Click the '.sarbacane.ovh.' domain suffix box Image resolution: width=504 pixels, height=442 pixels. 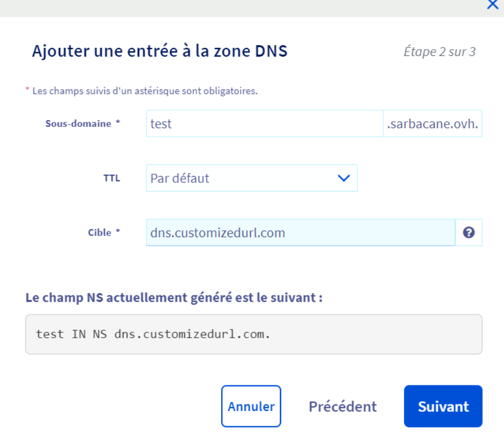pos(432,123)
